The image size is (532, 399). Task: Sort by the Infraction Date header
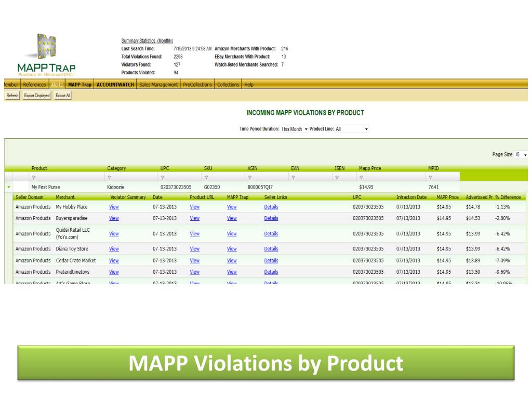tap(411, 197)
